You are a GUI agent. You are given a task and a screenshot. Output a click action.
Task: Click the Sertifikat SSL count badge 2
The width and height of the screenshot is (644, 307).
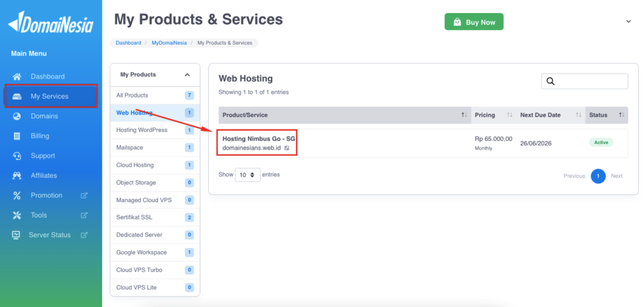click(189, 218)
